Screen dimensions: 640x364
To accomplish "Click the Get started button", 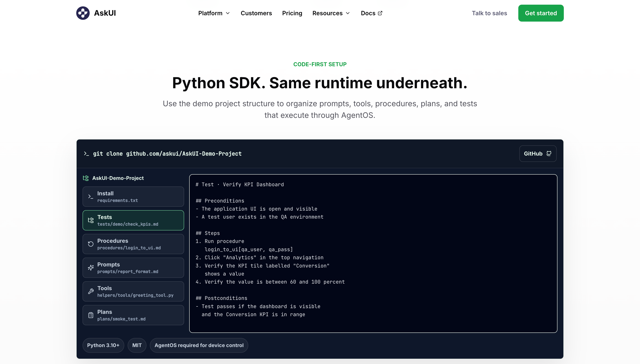I will tap(541, 13).
